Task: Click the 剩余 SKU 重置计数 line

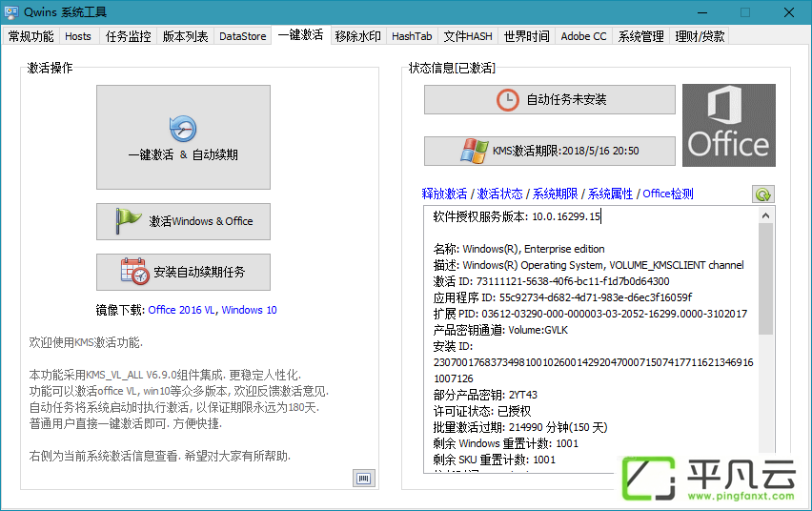Action: point(494,460)
